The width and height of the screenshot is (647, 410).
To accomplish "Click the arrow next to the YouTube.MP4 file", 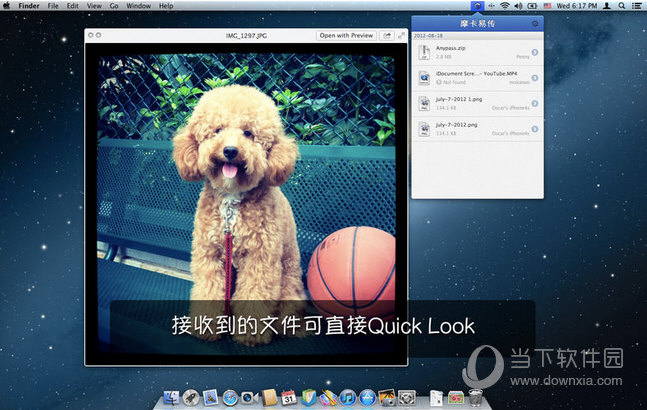I will 535,78.
